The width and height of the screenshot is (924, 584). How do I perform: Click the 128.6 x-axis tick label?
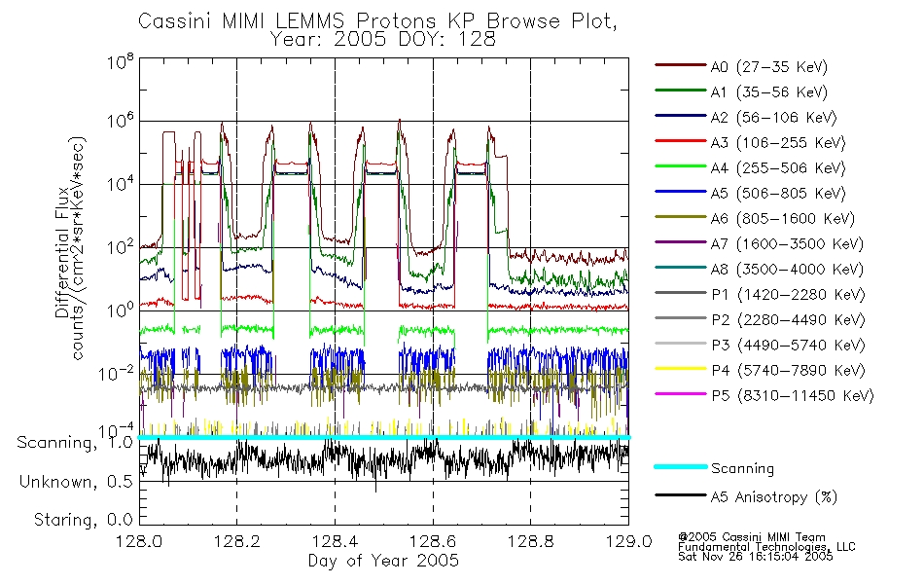[x=433, y=541]
